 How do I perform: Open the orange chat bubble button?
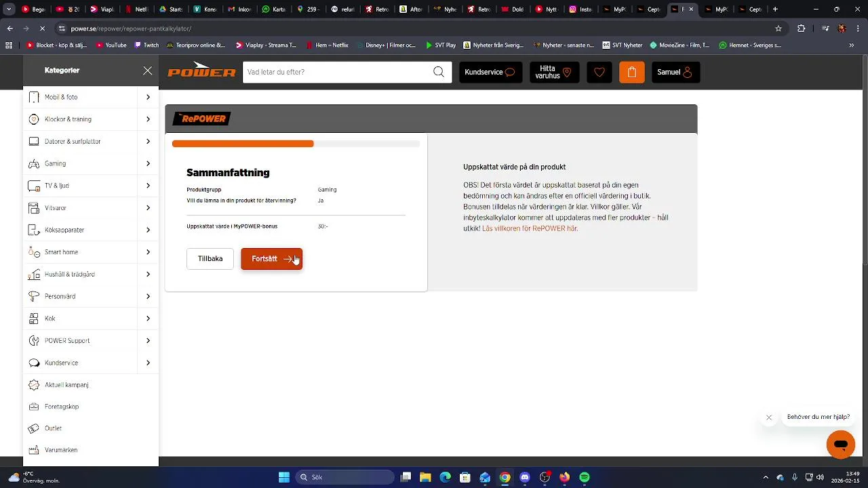[x=841, y=445]
